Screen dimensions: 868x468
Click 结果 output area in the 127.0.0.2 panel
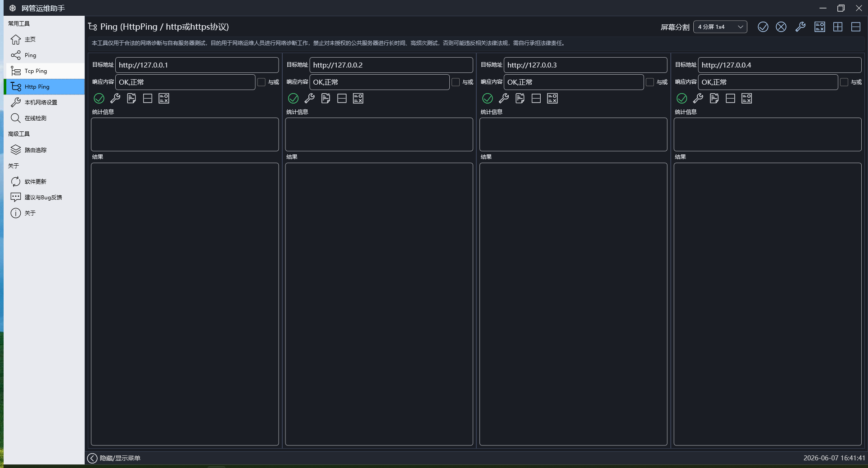click(379, 304)
